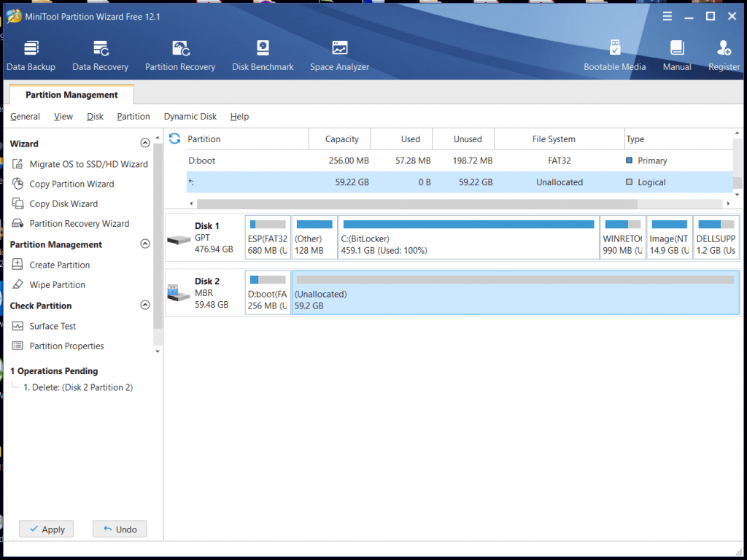Open the Partition menu

(x=133, y=116)
